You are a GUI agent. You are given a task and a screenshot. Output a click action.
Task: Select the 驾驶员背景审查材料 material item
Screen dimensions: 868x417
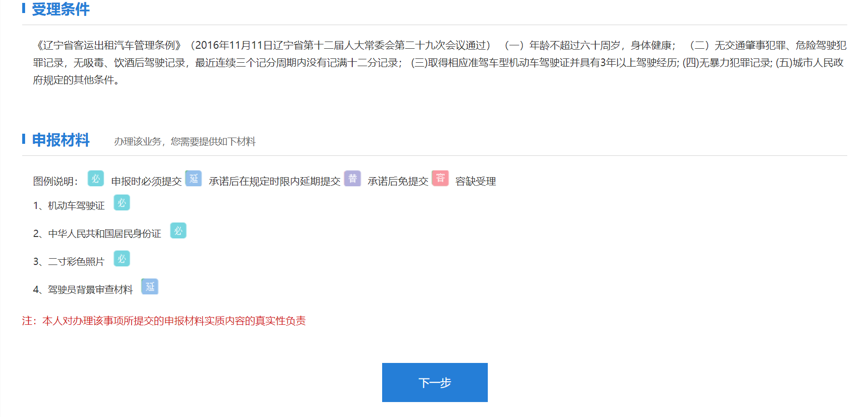tap(90, 290)
